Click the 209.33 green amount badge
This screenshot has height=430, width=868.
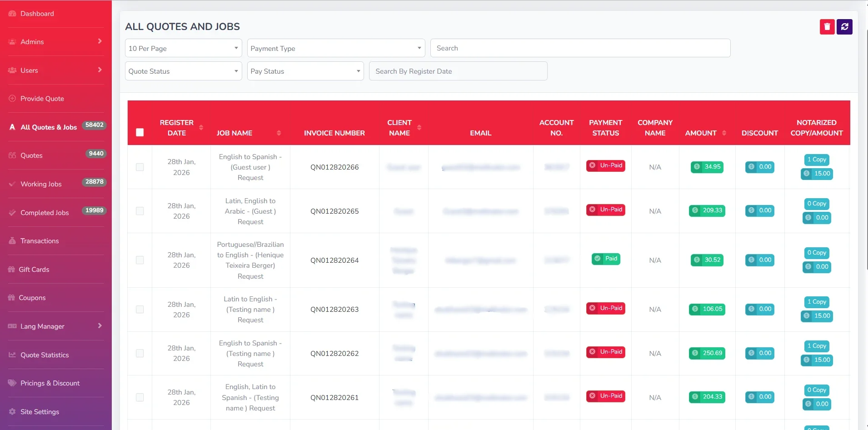pos(707,210)
